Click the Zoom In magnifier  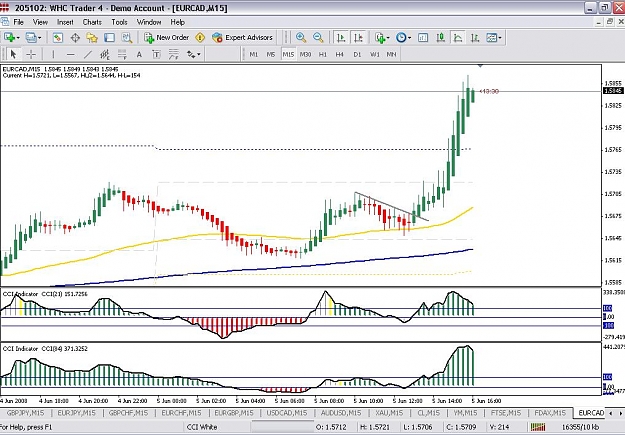coord(301,37)
